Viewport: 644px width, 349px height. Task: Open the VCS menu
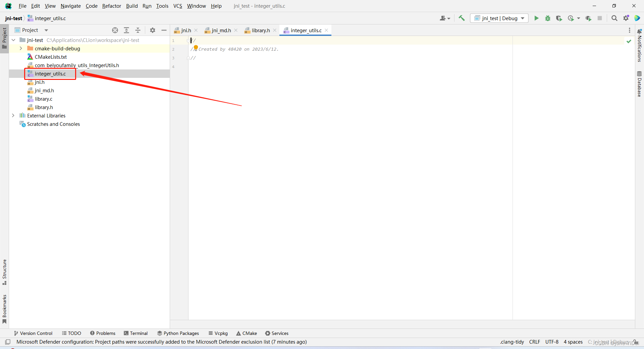(x=178, y=6)
